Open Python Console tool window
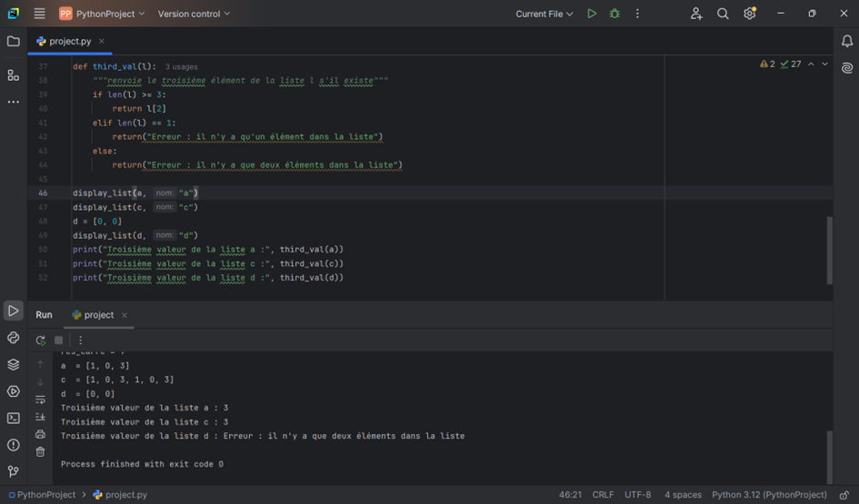Viewport: 859px width, 504px height. click(13, 338)
